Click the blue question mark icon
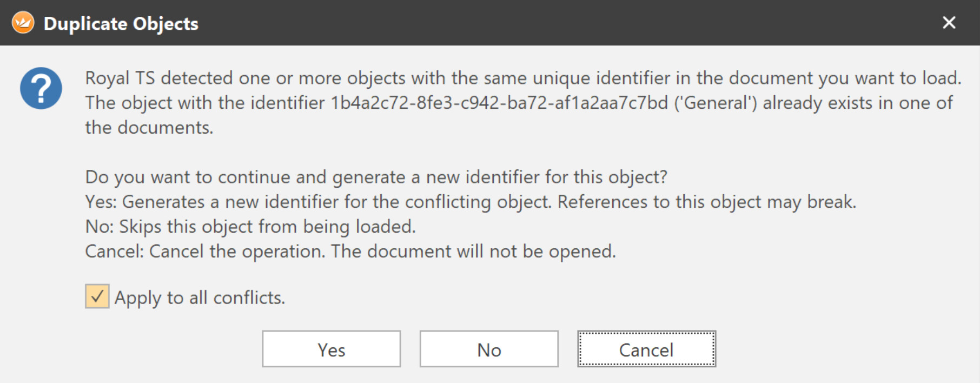Screen dimensions: 980x383 [x=41, y=88]
